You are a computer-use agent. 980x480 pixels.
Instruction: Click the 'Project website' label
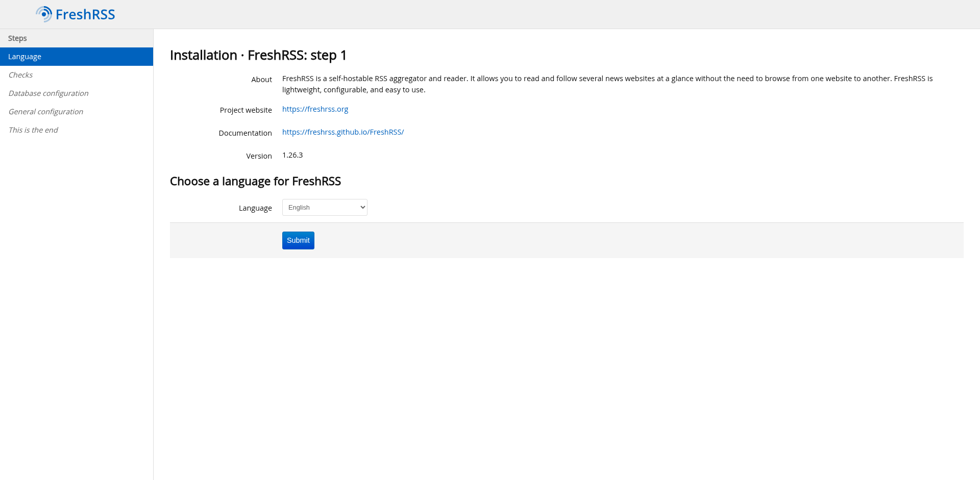click(x=246, y=110)
